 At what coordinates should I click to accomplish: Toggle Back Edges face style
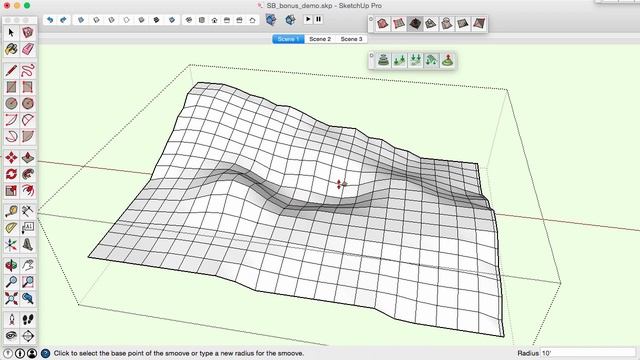tap(96, 20)
